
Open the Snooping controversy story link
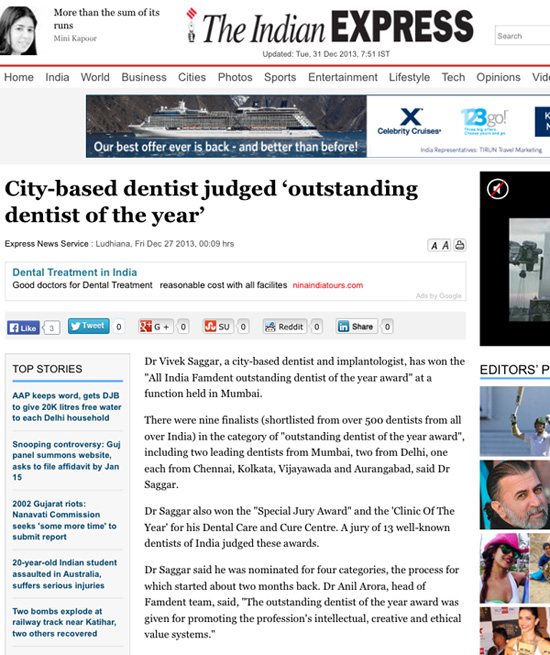coord(66,460)
